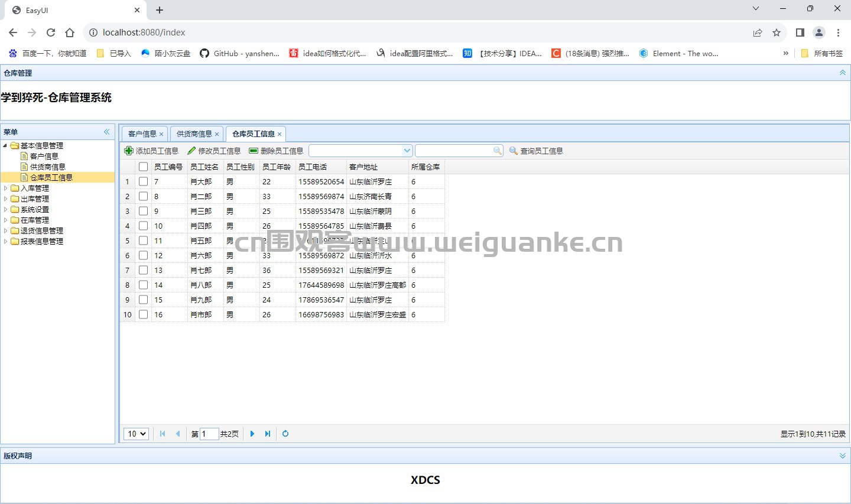Collapse the top 仓库管理 header panel

843,73
